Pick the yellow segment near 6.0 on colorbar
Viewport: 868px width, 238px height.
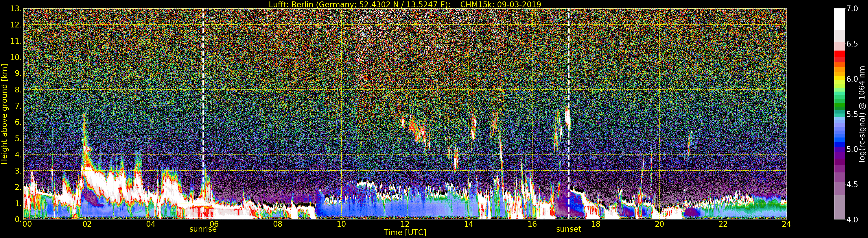point(839,78)
